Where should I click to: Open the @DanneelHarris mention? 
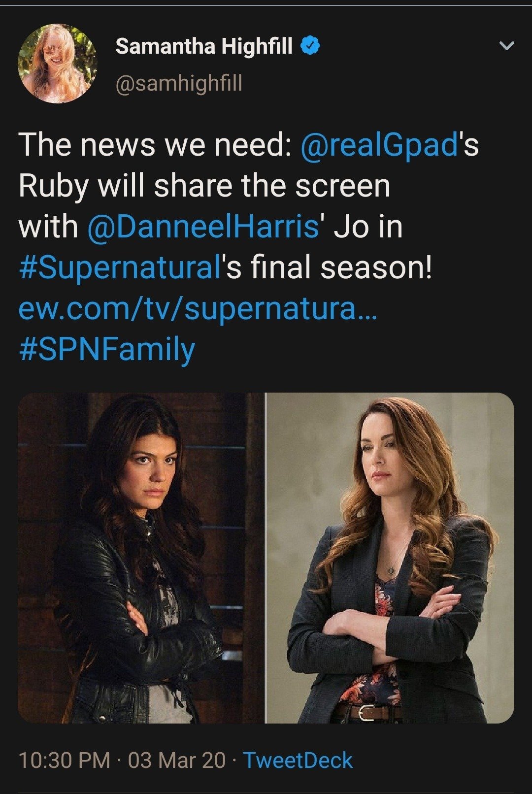[x=203, y=228]
